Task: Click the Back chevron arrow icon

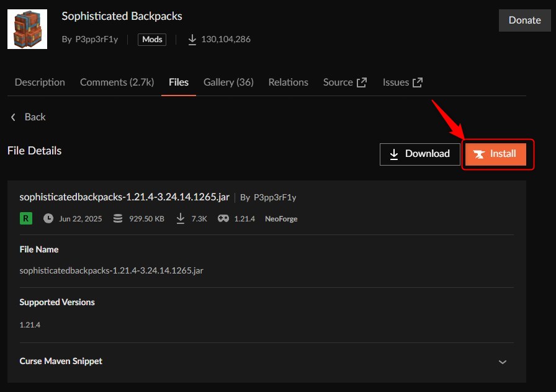Action: coord(13,117)
